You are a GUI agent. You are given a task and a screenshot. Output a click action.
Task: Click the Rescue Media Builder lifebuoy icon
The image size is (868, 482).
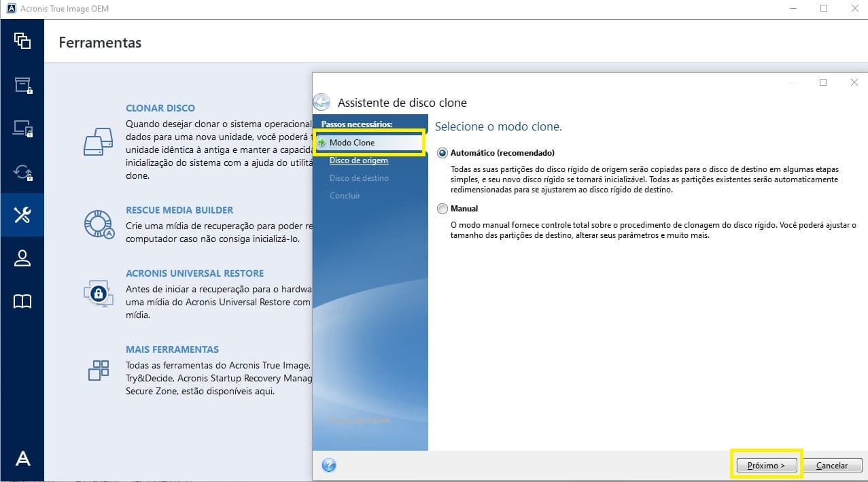point(99,224)
